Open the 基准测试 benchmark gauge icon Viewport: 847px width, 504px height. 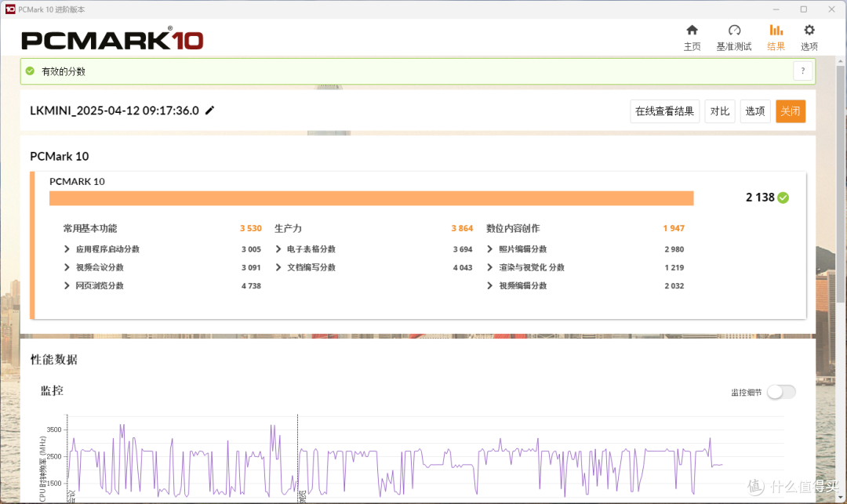pos(734,31)
